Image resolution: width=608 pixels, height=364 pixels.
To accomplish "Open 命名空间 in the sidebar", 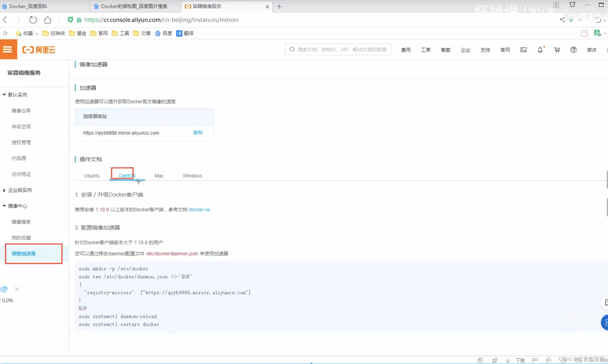I will 21,126.
